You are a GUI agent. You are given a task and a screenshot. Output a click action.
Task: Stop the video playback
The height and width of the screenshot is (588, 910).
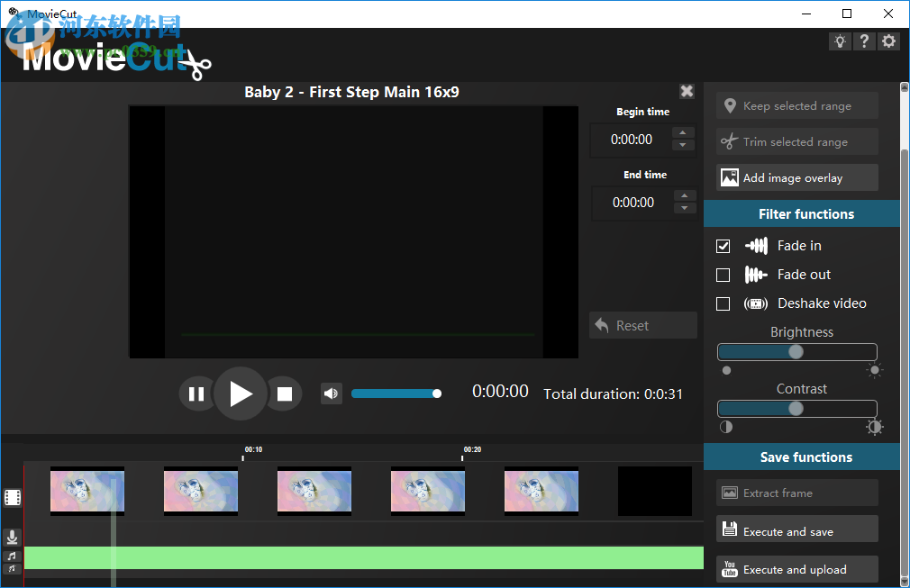[285, 394]
